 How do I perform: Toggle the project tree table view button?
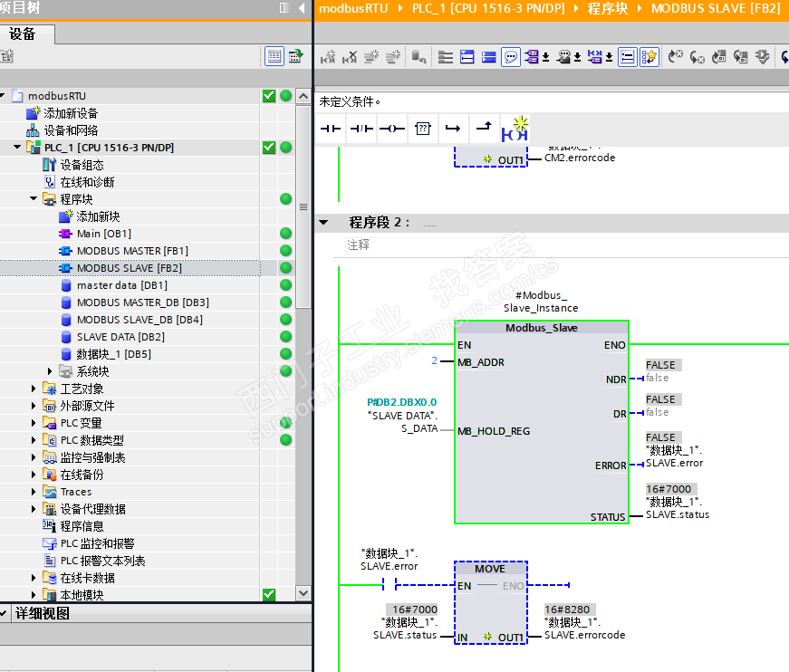(x=274, y=57)
